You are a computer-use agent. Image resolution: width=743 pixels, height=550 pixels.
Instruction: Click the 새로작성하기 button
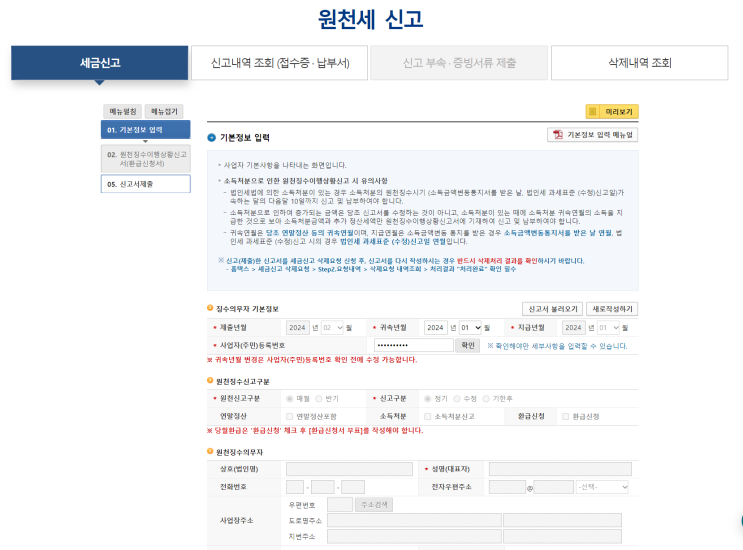[612, 309]
